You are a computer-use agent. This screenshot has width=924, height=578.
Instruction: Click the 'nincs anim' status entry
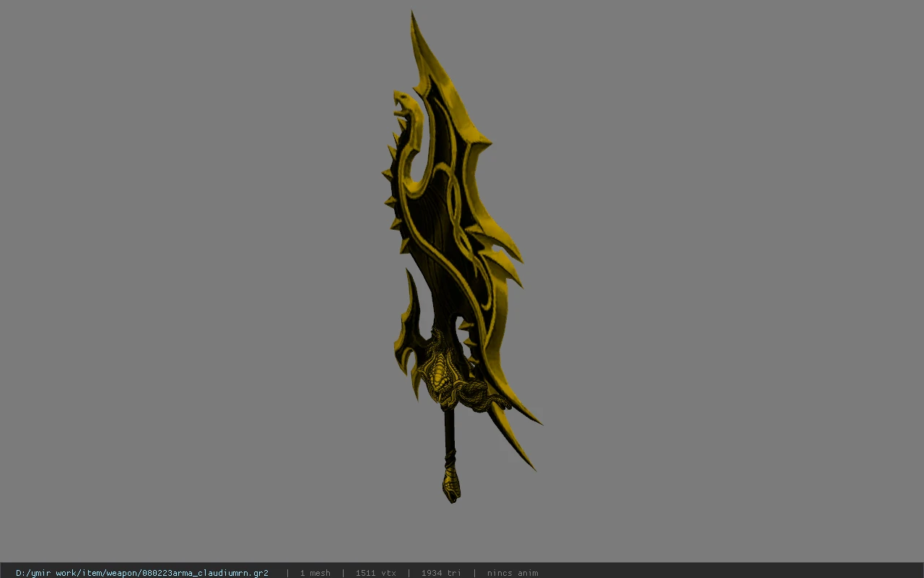coord(513,573)
